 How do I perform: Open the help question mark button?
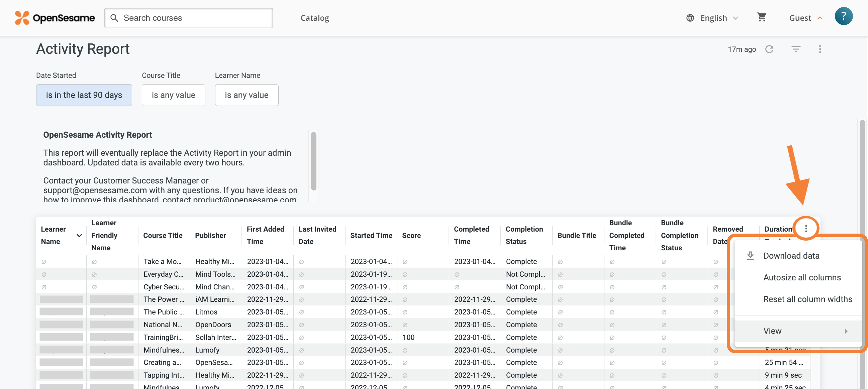tap(843, 16)
